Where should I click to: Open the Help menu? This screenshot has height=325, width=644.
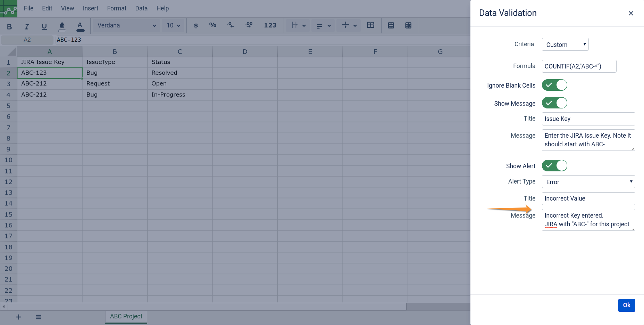pyautogui.click(x=162, y=8)
